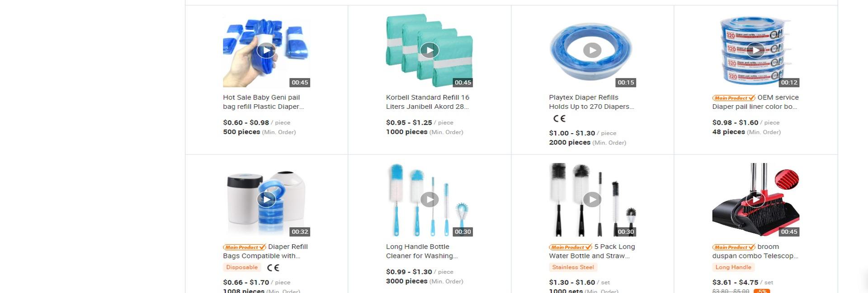Play the Playtex Diaper Refills video
Viewport: 868px width, 293px height.
(x=592, y=50)
